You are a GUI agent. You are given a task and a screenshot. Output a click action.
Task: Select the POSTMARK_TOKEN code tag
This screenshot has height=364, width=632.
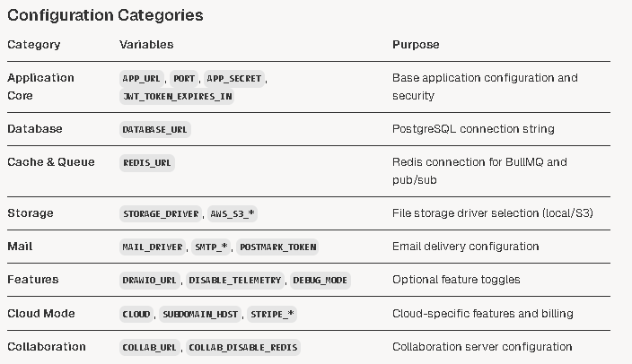click(x=277, y=247)
